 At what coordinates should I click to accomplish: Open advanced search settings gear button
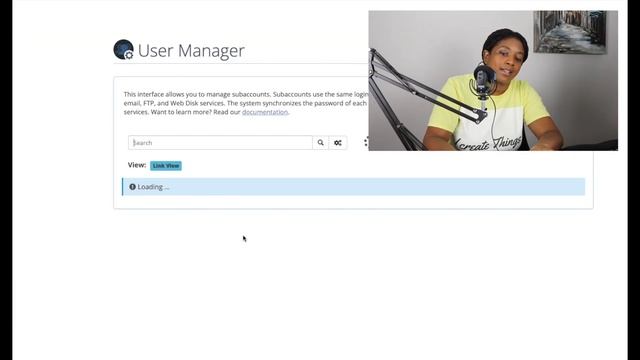[338, 143]
